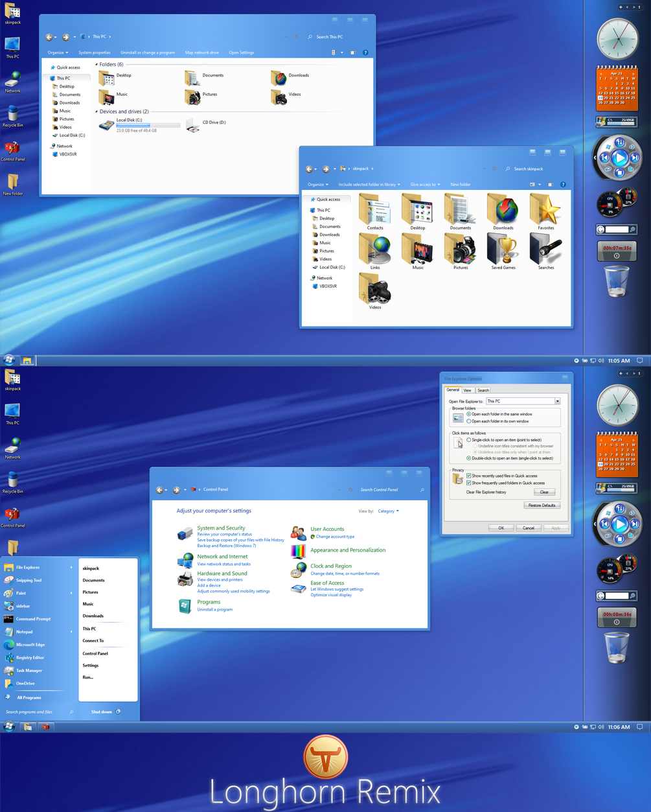
Task: Open Downloads folder in This PC Folders section
Action: pyautogui.click(x=290, y=78)
